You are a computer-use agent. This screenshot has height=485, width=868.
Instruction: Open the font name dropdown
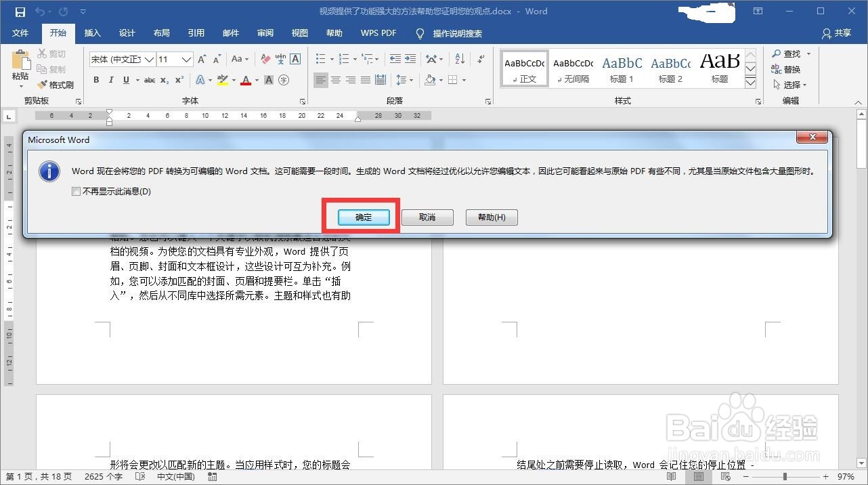[x=150, y=59]
